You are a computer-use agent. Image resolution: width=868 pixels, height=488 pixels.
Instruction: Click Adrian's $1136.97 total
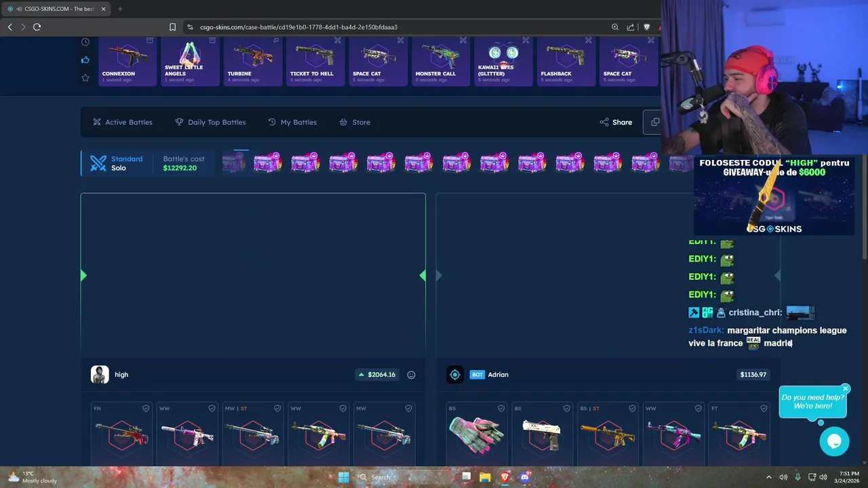(753, 375)
